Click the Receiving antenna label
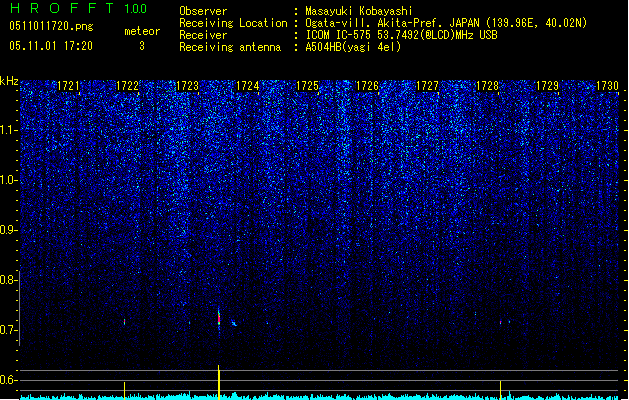 230,47
